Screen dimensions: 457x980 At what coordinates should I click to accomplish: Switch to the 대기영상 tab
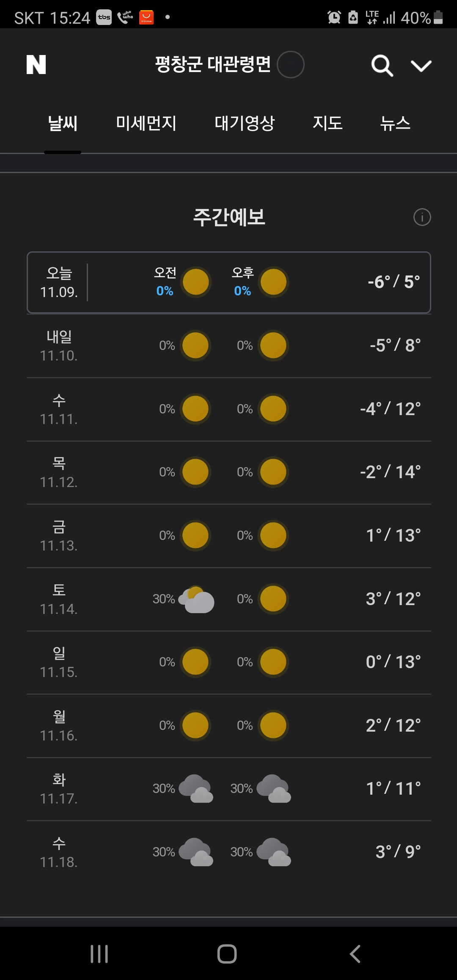click(x=245, y=123)
